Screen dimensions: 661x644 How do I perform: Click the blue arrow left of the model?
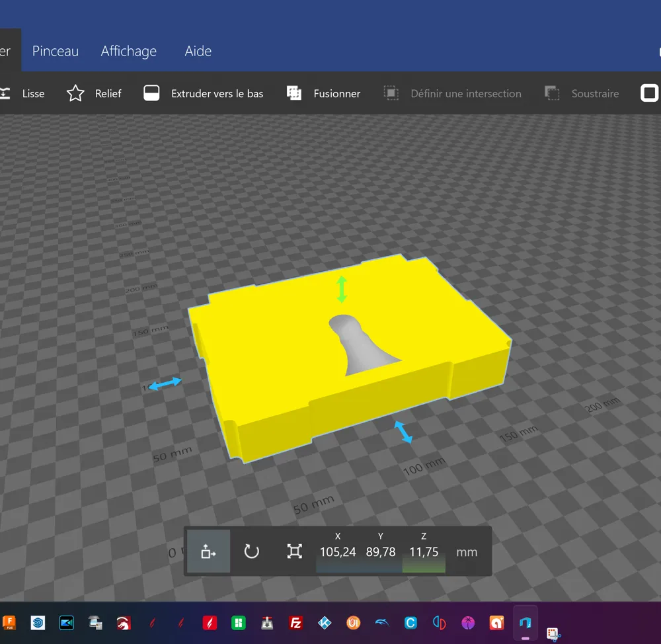coord(165,383)
